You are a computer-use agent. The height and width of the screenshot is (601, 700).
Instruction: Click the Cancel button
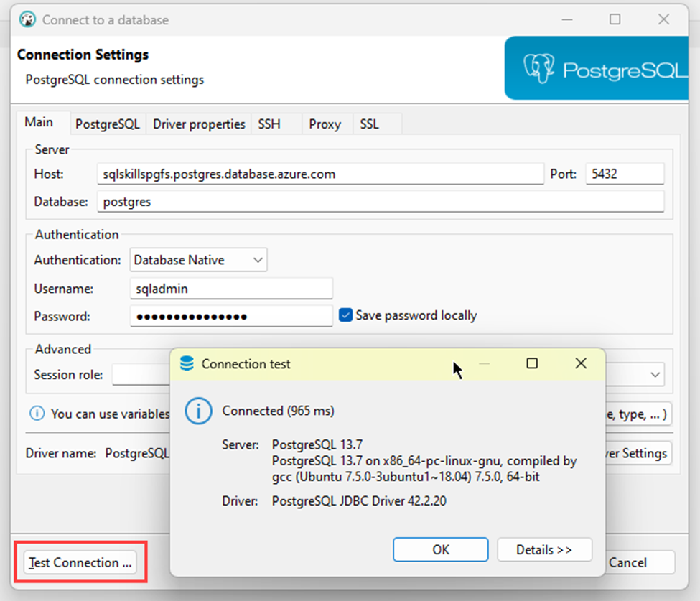(639, 562)
